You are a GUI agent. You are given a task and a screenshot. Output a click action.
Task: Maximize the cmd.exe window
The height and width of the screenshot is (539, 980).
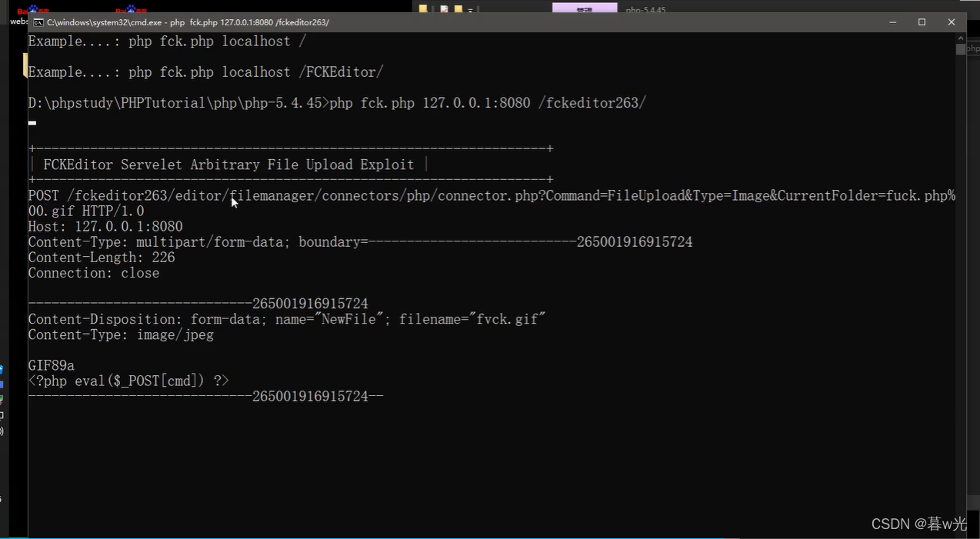pyautogui.click(x=922, y=22)
